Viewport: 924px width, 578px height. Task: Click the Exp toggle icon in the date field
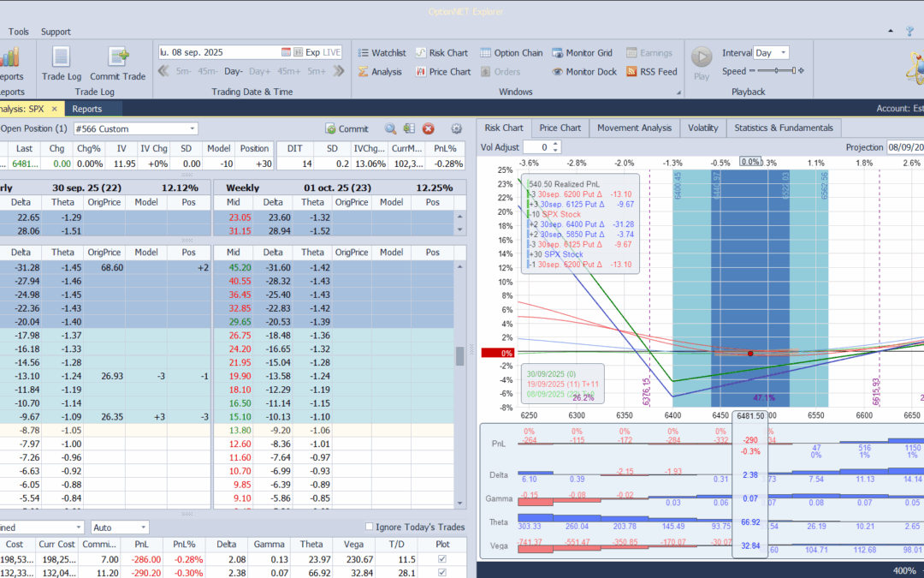point(299,52)
